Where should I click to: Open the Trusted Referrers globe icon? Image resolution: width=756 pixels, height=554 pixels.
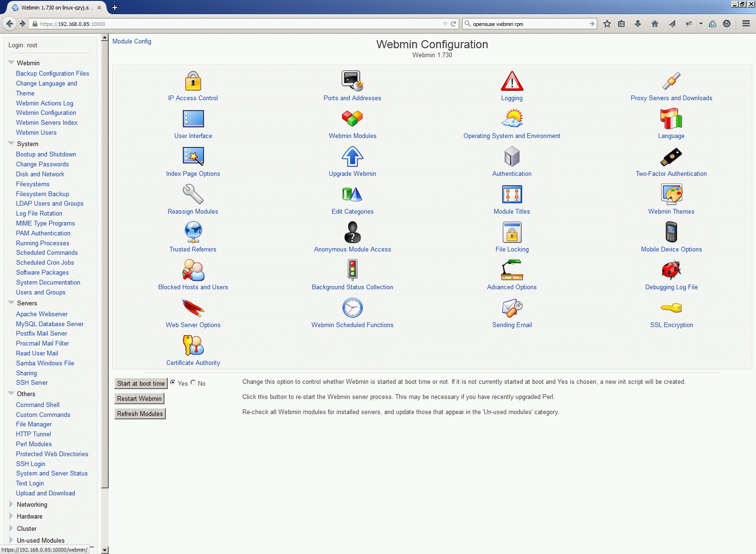[x=193, y=232]
